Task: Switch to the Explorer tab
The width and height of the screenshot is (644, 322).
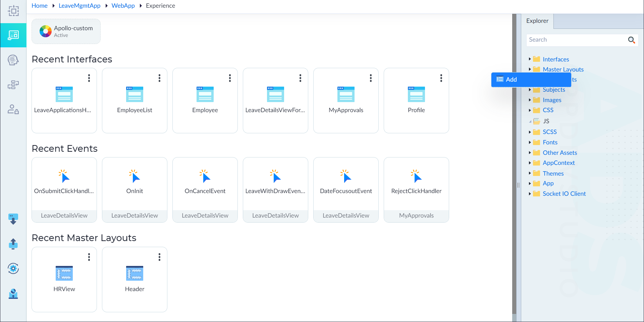Action: coord(537,21)
